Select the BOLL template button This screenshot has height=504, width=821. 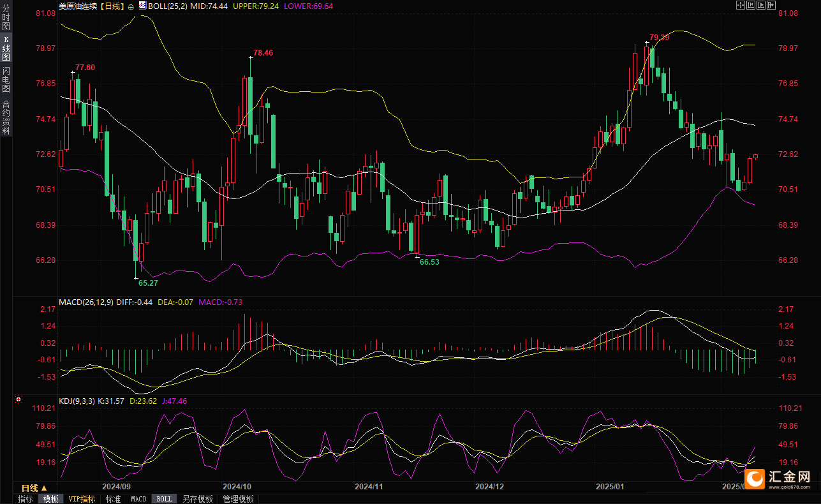tap(164, 499)
